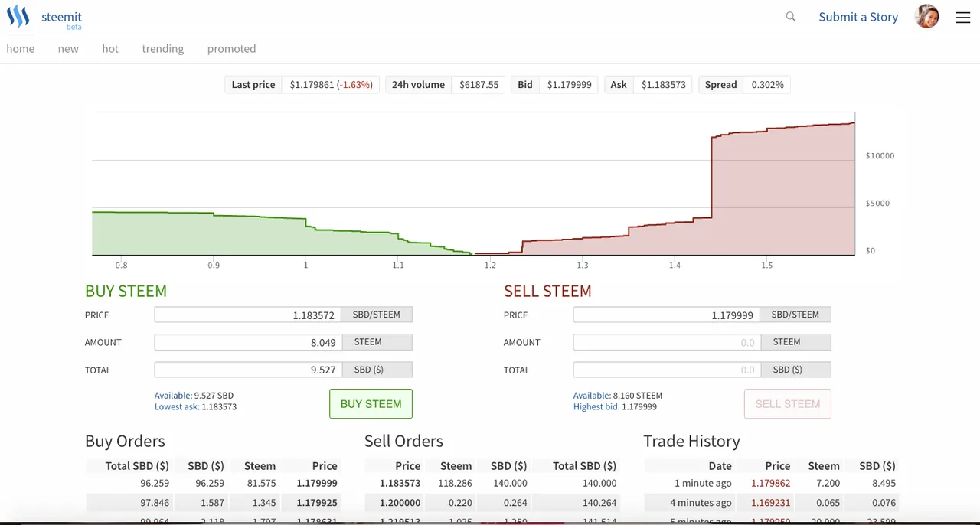Switch to the promoted tab
Image resolution: width=980 pixels, height=525 pixels.
(232, 48)
